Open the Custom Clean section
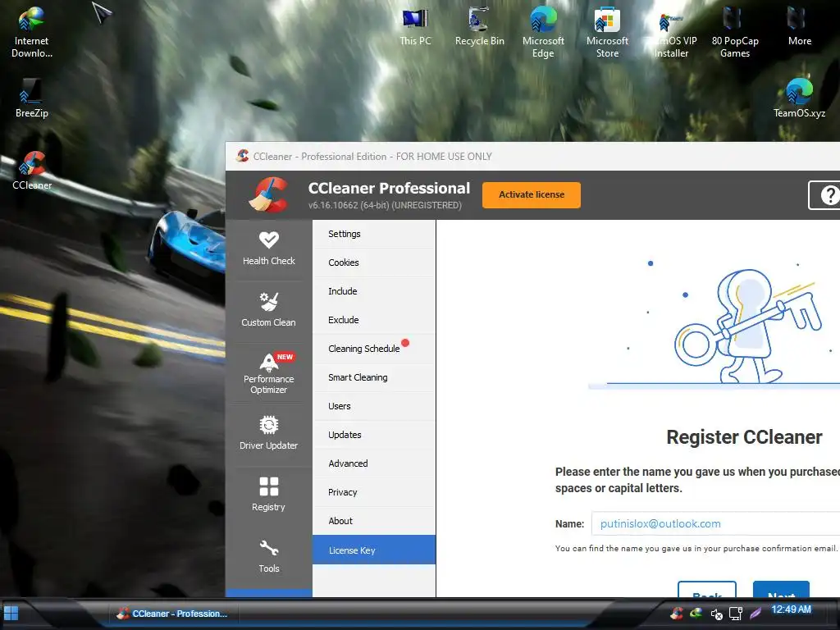 268,311
